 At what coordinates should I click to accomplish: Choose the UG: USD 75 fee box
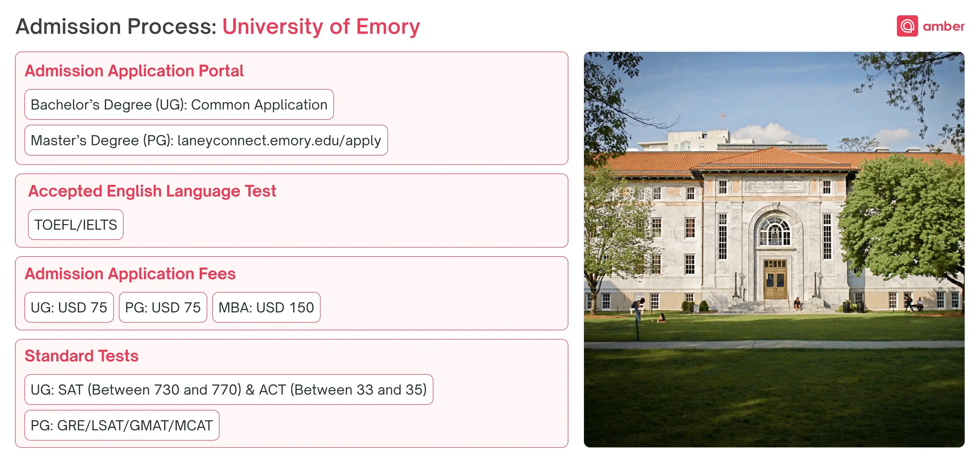[69, 307]
